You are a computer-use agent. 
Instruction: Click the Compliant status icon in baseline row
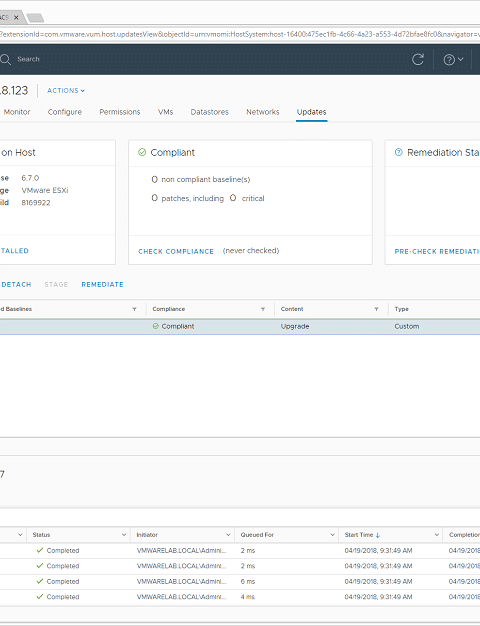[156, 326]
